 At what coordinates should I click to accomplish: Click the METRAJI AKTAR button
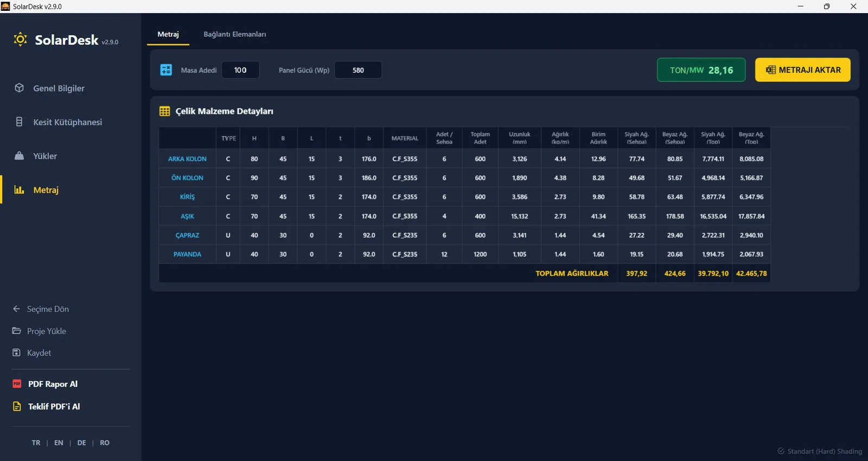802,70
